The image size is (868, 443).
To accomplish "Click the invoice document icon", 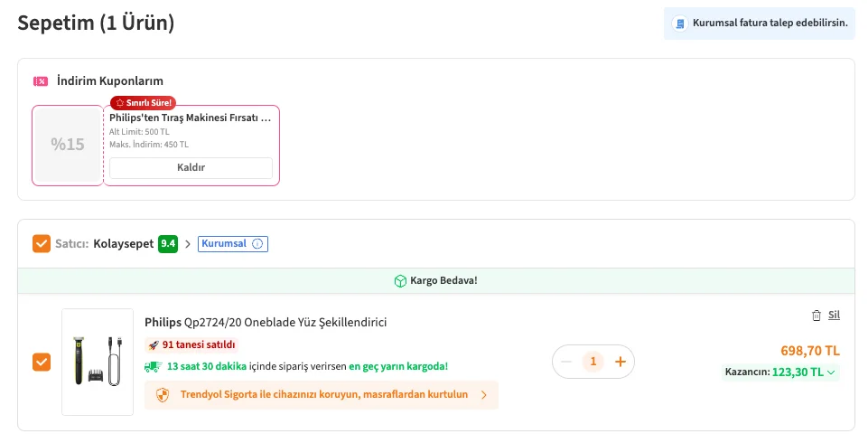I will [x=681, y=24].
